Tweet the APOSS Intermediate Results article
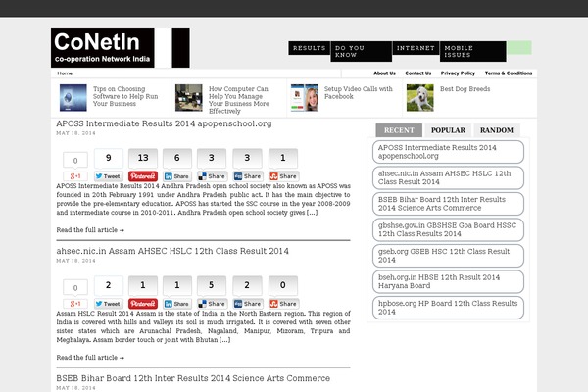588x392 pixels. point(109,176)
